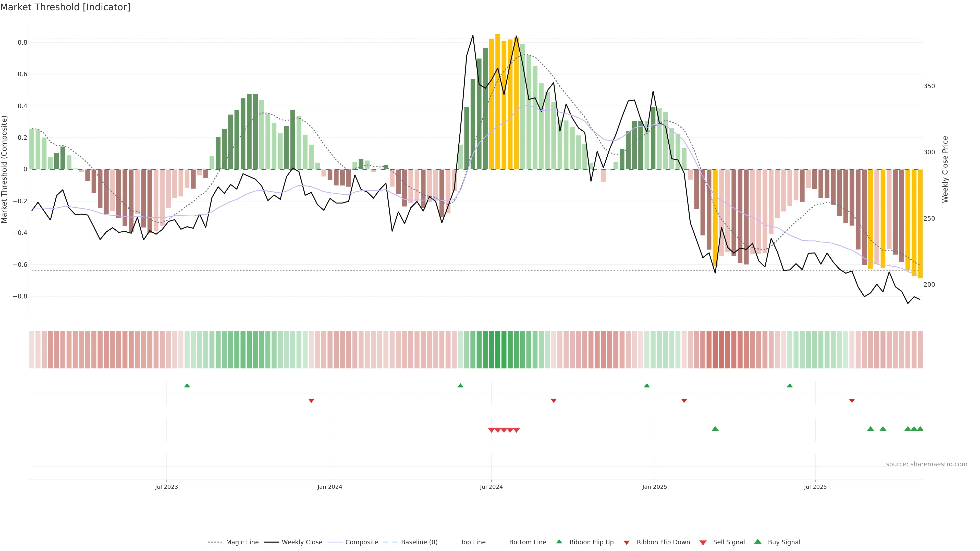Click the Sell Signal legend triangle icon
The height and width of the screenshot is (551, 980).
click(703, 543)
